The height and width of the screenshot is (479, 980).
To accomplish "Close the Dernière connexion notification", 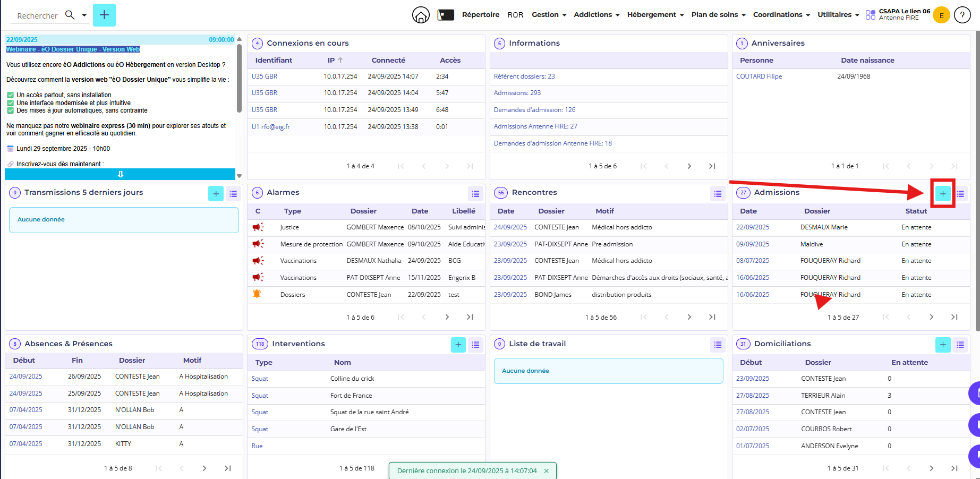I will 546,471.
